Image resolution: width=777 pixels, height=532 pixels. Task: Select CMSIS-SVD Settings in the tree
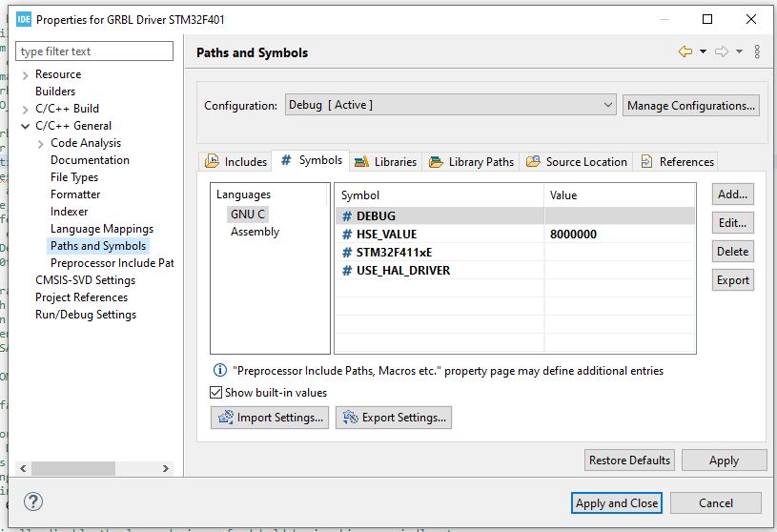[85, 280]
